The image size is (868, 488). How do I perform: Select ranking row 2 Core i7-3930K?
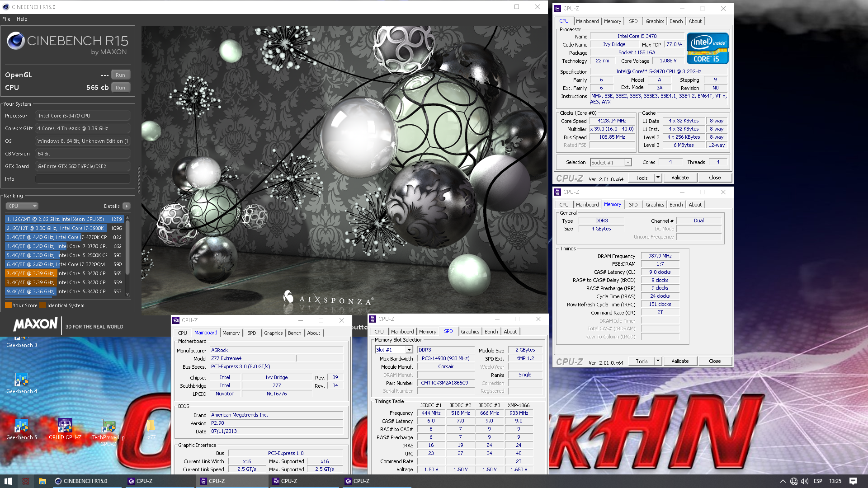(x=64, y=228)
